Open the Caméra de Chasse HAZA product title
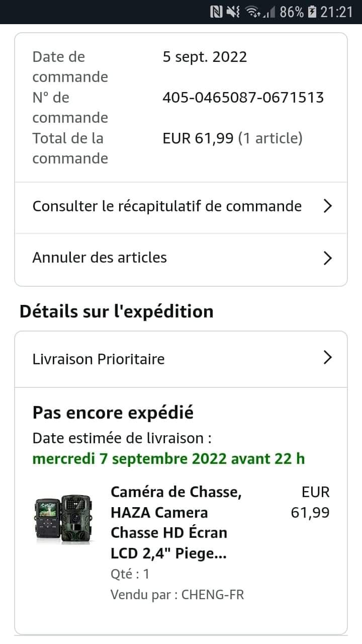This screenshot has width=362, height=644. click(176, 522)
